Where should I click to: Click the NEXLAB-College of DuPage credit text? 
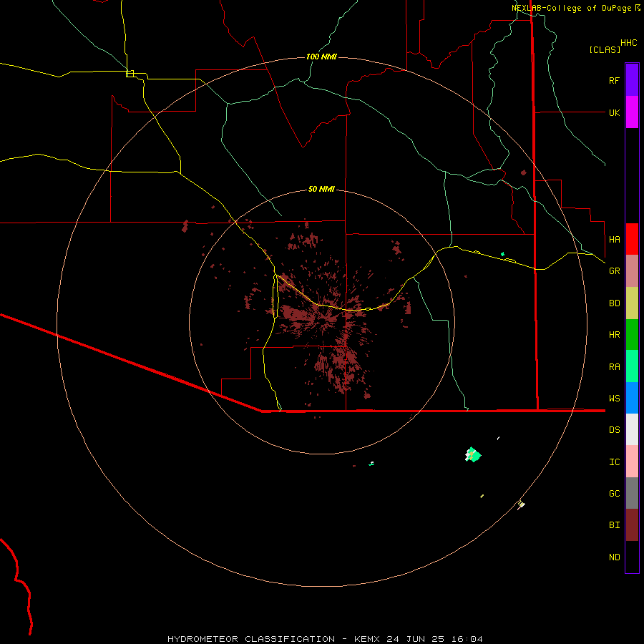576,8
